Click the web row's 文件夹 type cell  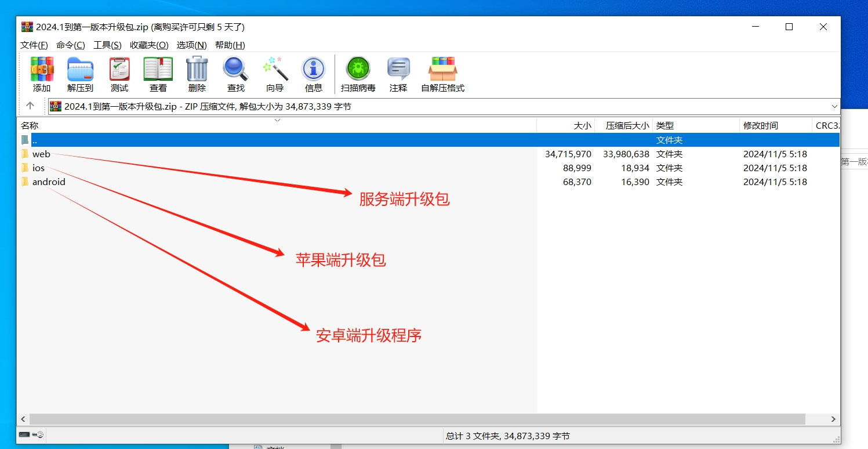pyautogui.click(x=669, y=154)
